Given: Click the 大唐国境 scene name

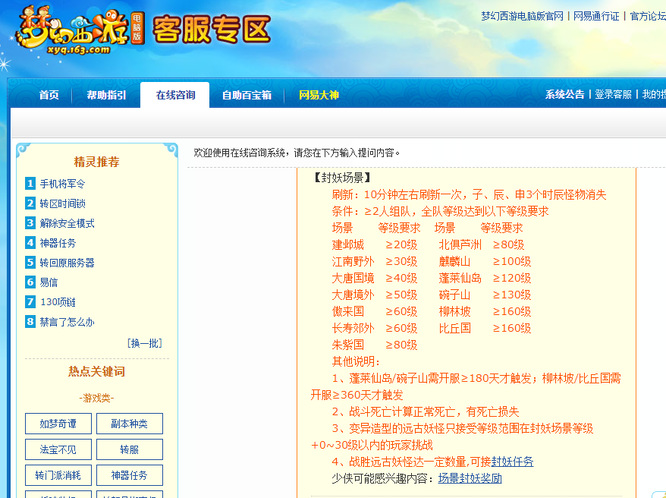Looking at the screenshot, I should (x=353, y=278).
